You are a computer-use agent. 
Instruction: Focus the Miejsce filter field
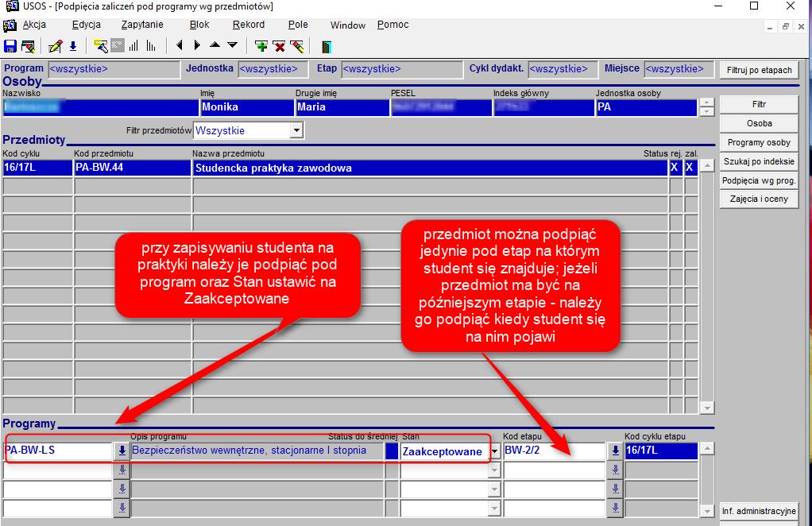(x=679, y=69)
